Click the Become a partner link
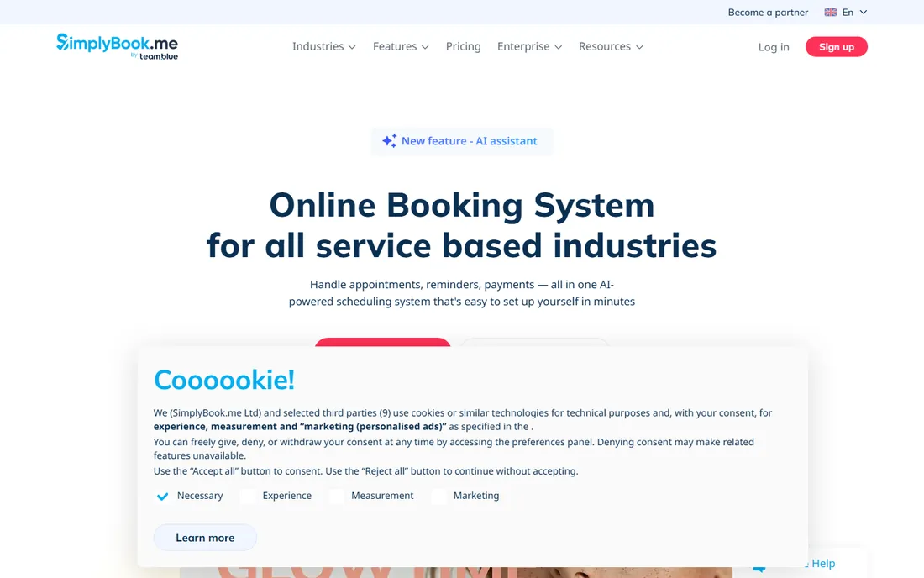The height and width of the screenshot is (578, 924). click(x=768, y=13)
